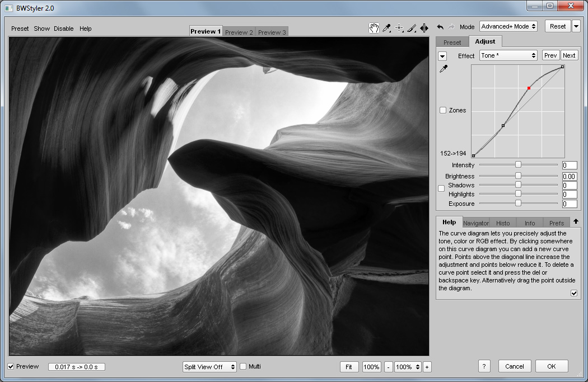Click the 100% zoom button
The height and width of the screenshot is (382, 588).
coord(371,367)
